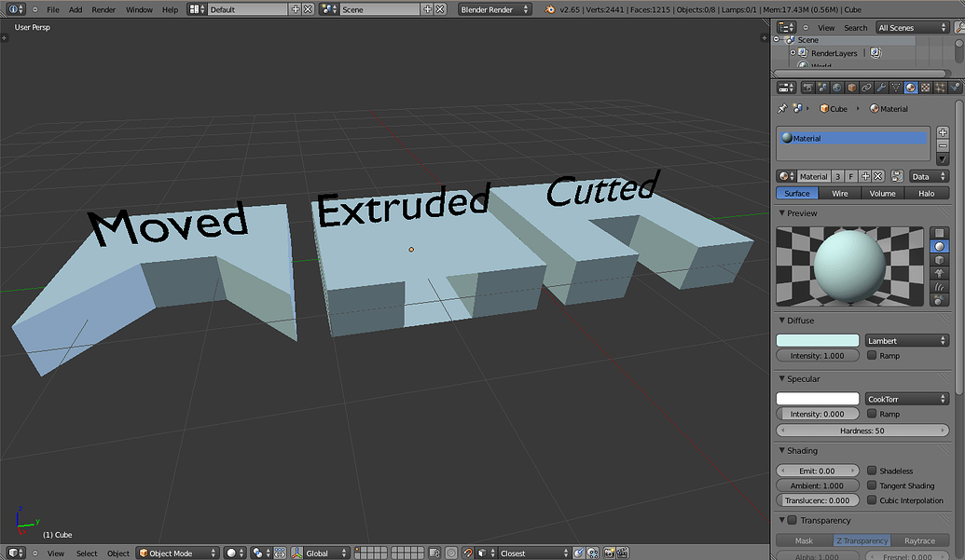Adjust the Hardness slider to change value
Image resolution: width=965 pixels, height=560 pixels.
(x=862, y=430)
